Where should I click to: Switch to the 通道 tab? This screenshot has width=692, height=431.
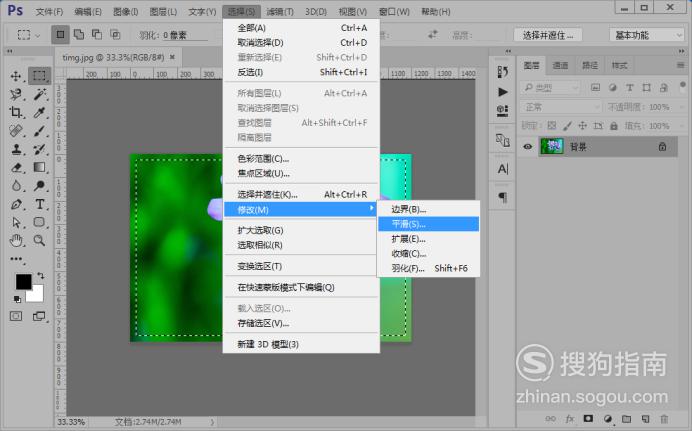[560, 65]
